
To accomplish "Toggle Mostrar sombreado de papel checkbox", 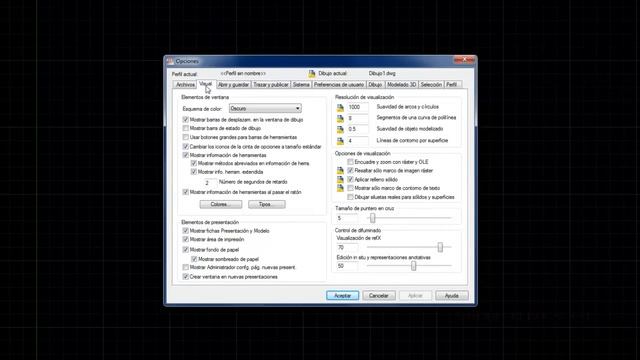I will point(194,259).
